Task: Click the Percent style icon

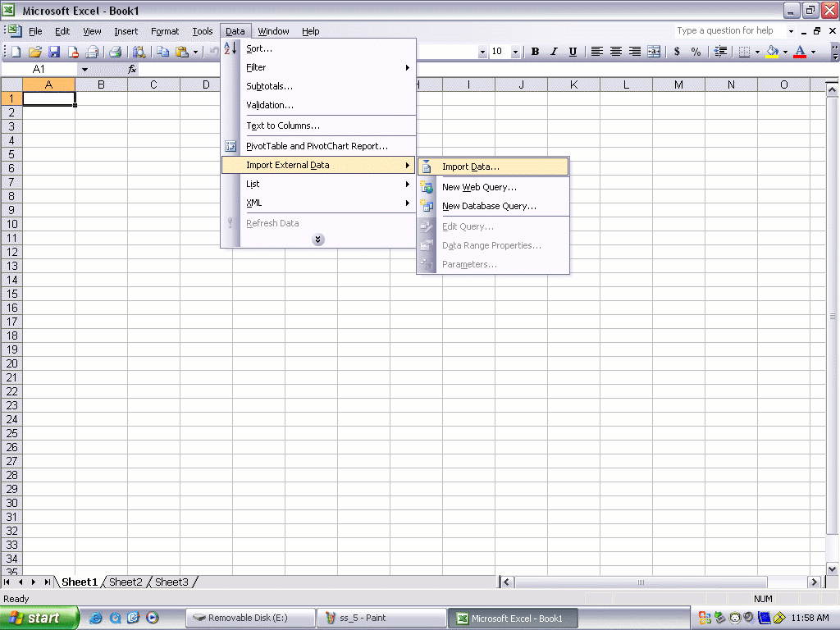Action: coord(696,52)
